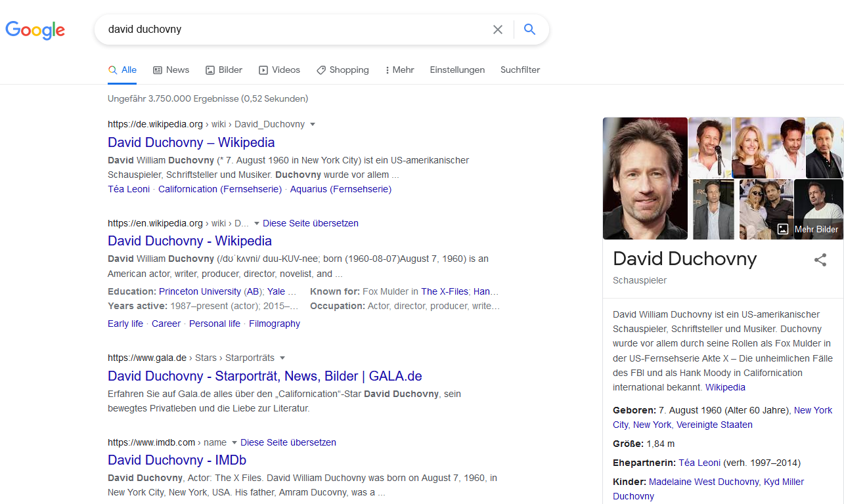
Task: Open the Mehr search options menu
Action: 399,70
